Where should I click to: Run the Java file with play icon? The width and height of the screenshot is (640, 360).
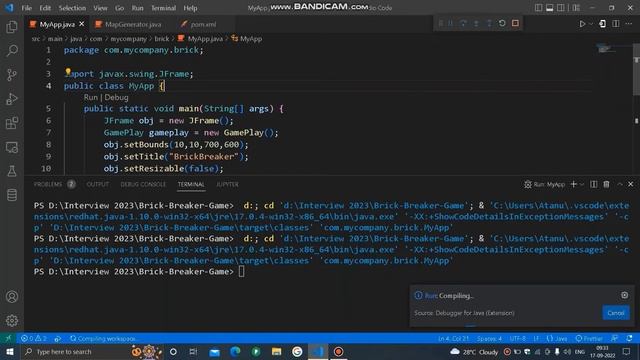582,24
